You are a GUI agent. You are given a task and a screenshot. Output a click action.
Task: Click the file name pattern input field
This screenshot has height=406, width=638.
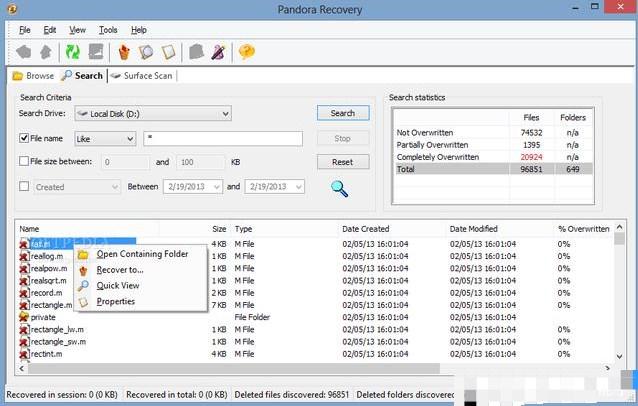(x=223, y=139)
